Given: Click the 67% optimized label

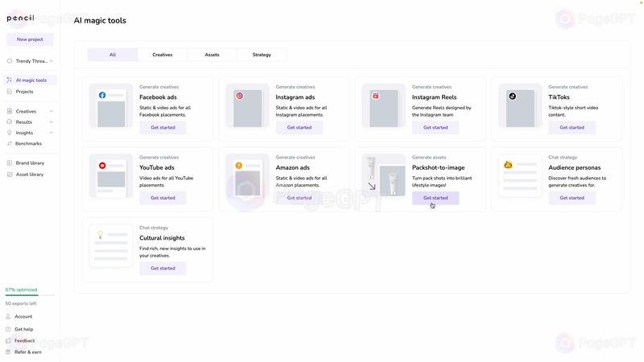Looking at the screenshot, I should point(21,290).
